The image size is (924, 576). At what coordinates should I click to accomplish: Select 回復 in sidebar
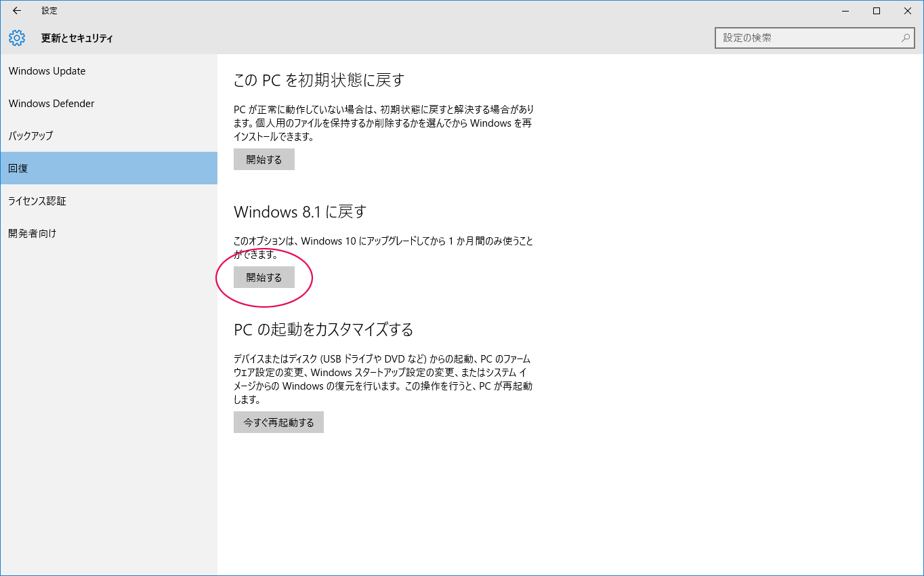pyautogui.click(x=108, y=168)
